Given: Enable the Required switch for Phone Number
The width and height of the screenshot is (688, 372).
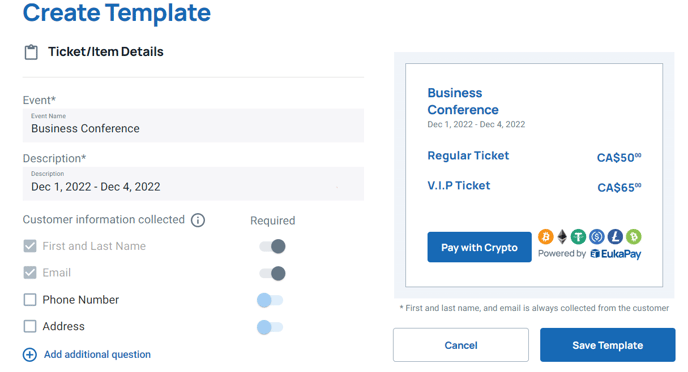Looking at the screenshot, I should pos(270,300).
